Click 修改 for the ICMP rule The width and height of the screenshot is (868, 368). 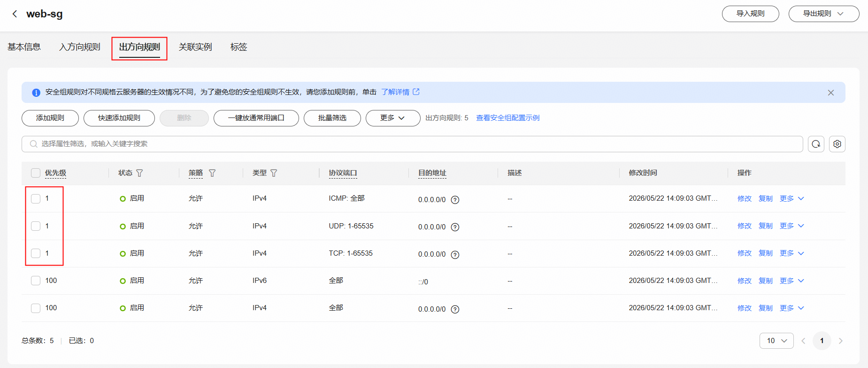[x=745, y=199]
